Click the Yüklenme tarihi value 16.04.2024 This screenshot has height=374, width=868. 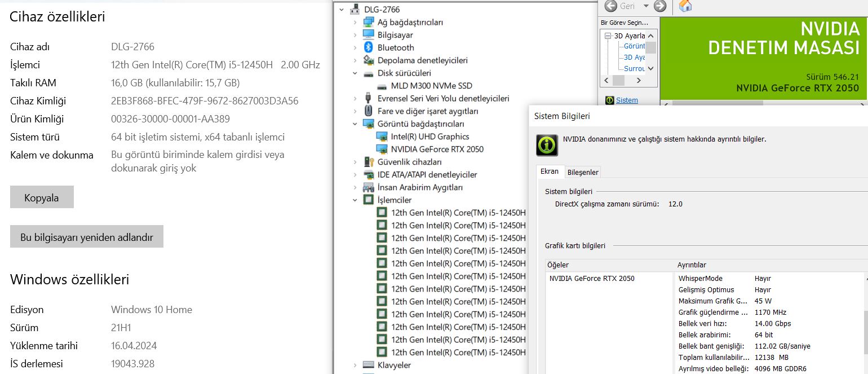[134, 346]
